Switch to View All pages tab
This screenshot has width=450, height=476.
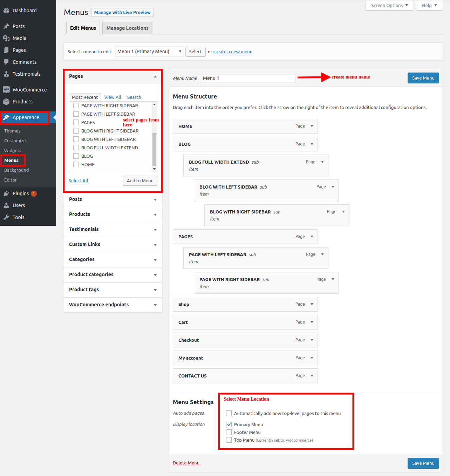click(112, 97)
